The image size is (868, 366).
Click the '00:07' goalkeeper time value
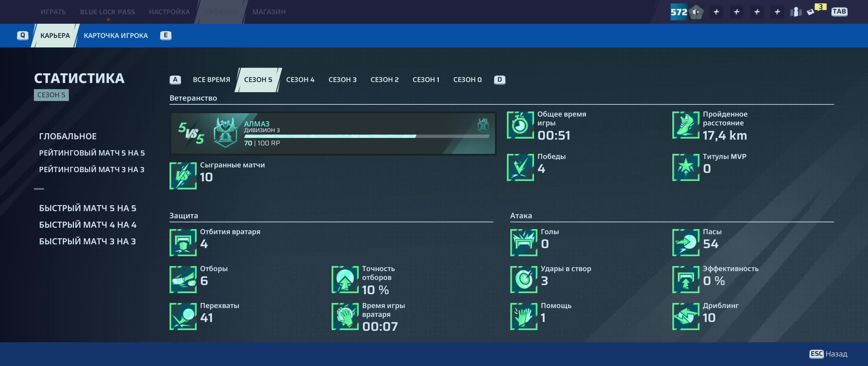(380, 327)
